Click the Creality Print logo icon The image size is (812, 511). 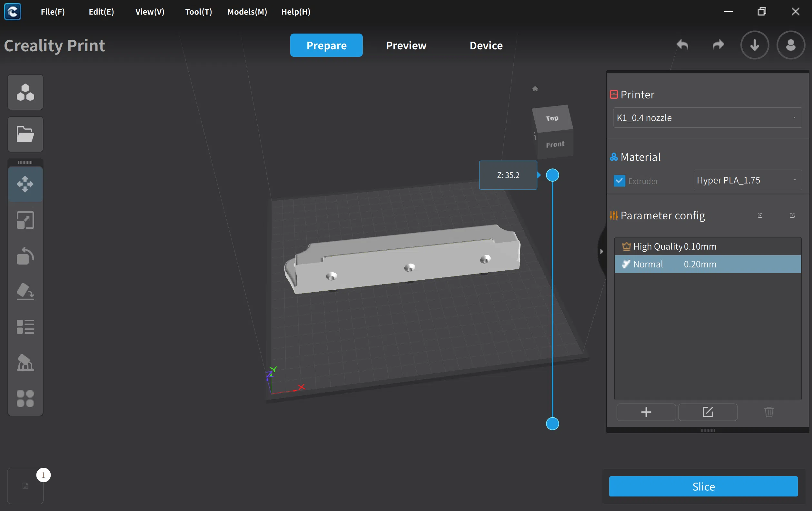pos(13,12)
